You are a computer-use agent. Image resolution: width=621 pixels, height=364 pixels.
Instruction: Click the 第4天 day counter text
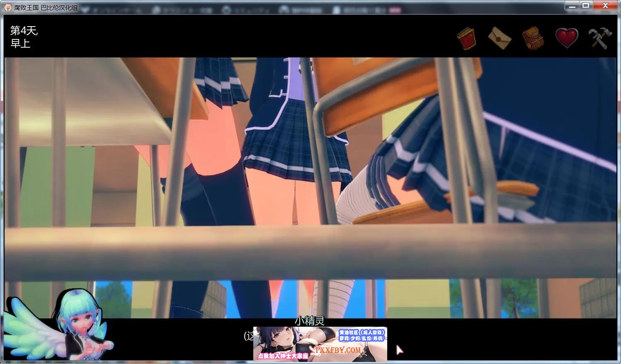(24, 30)
